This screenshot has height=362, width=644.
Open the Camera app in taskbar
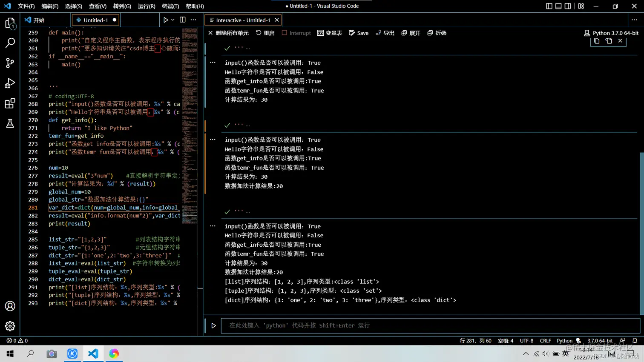(52, 353)
